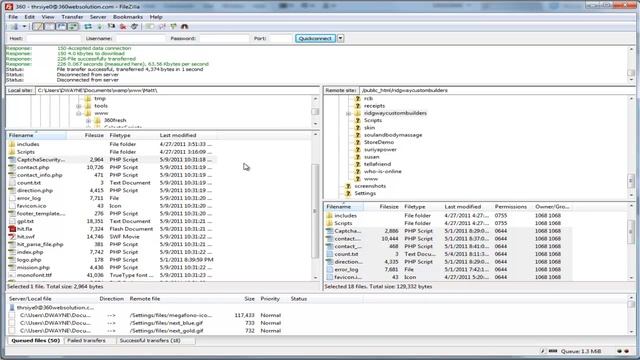Click the Quickconnect button
The width and height of the screenshot is (640, 360).
[315, 38]
